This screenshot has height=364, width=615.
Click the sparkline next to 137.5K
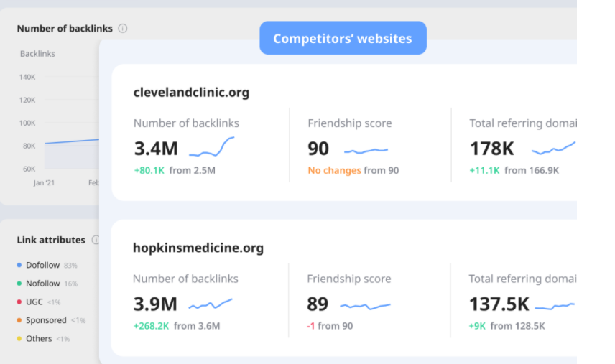555,306
